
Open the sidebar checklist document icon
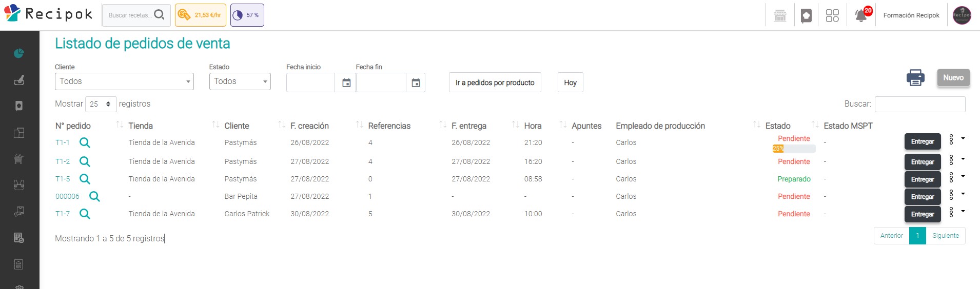[19, 238]
